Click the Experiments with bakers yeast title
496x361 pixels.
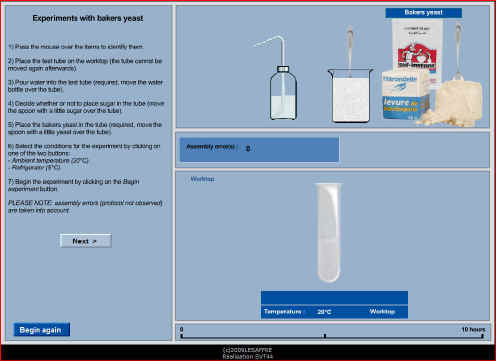click(88, 18)
